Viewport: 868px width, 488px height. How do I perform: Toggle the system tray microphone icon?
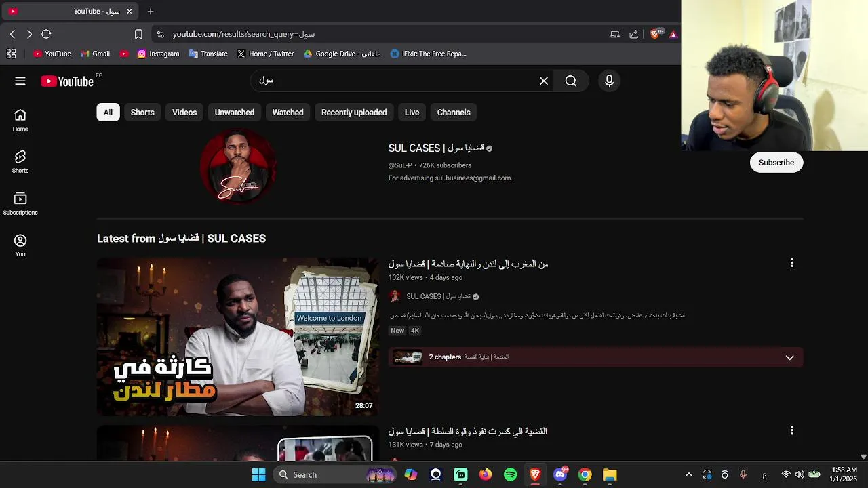(743, 474)
